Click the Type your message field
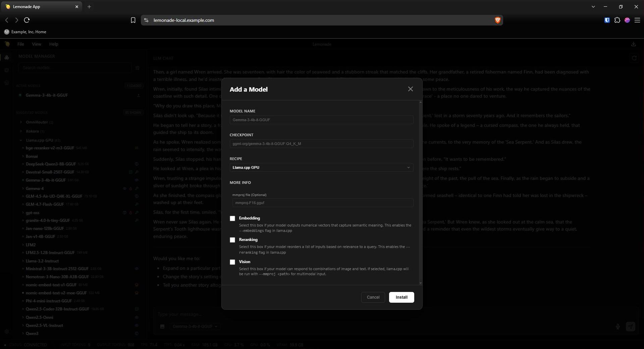644x349 pixels. click(x=396, y=314)
